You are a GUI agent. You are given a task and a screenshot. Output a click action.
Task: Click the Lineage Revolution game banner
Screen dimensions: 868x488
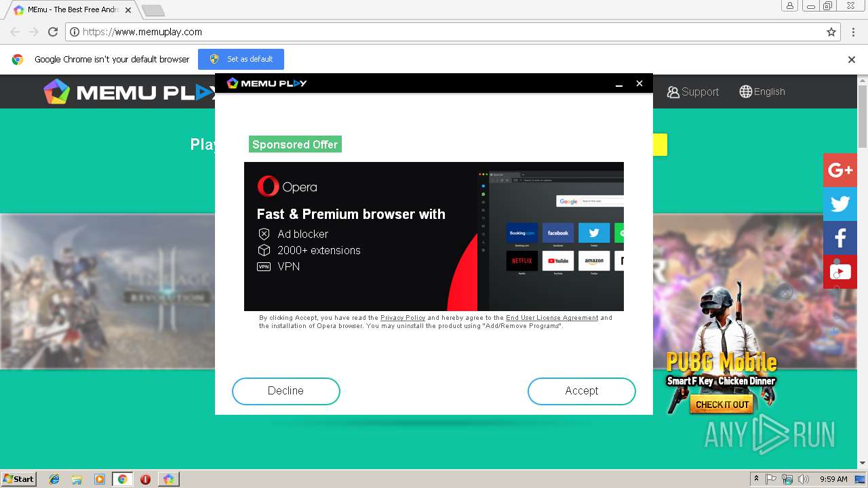[x=107, y=291]
